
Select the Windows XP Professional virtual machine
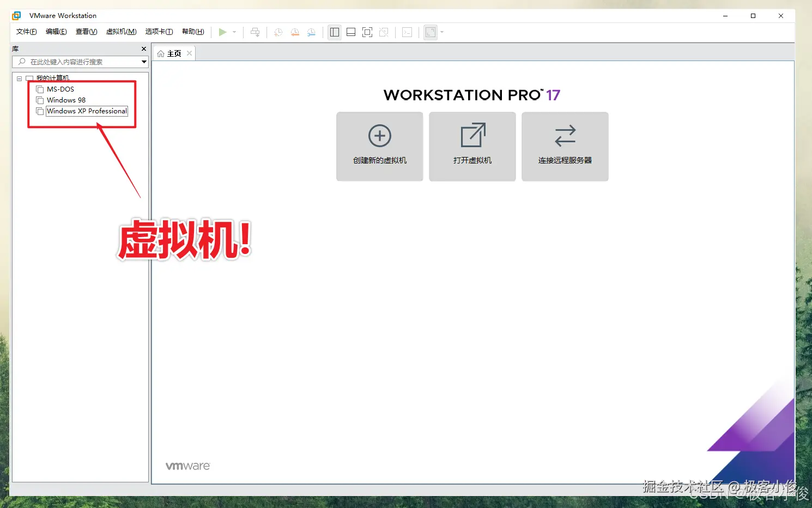click(x=87, y=111)
